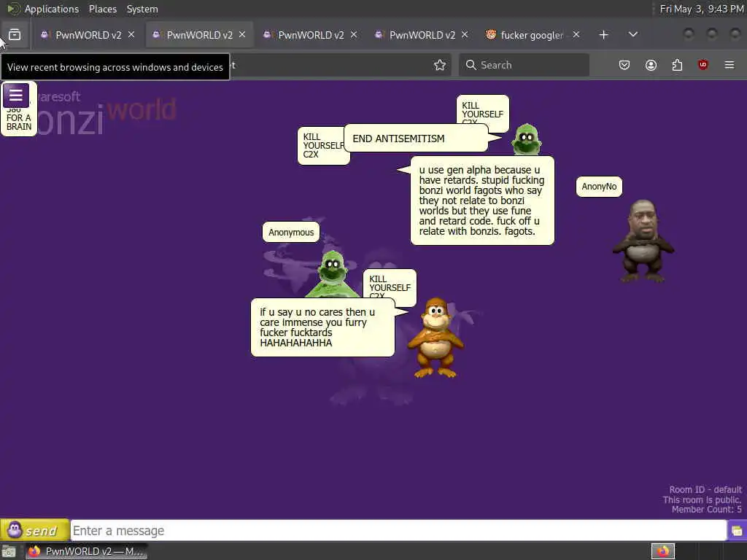
Task: Click the purple icon beside message field
Action: point(737,531)
